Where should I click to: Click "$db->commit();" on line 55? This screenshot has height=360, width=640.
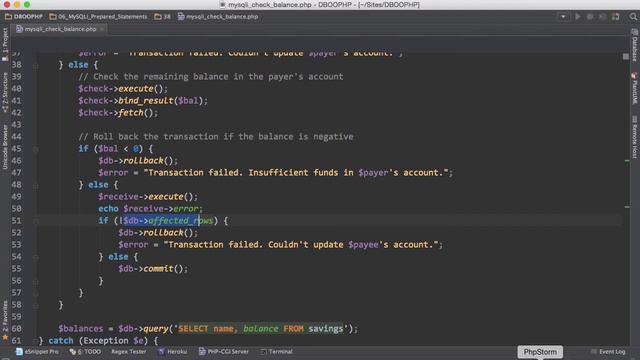point(153,269)
